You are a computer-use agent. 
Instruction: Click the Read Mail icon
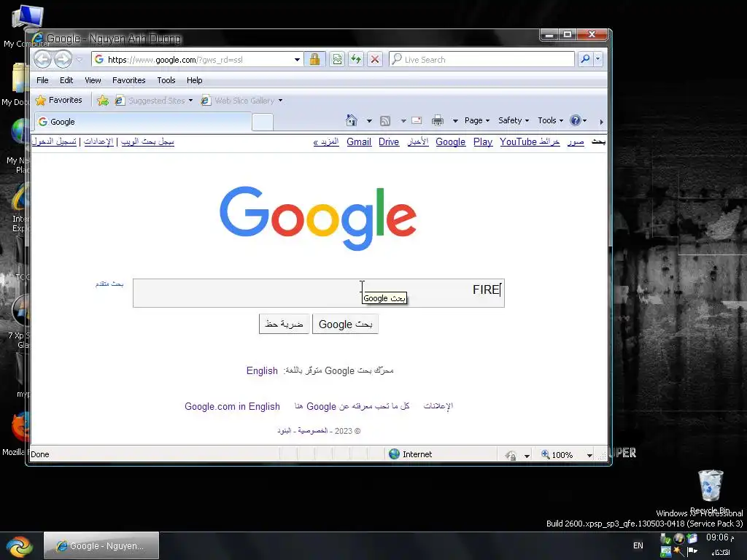point(417,121)
